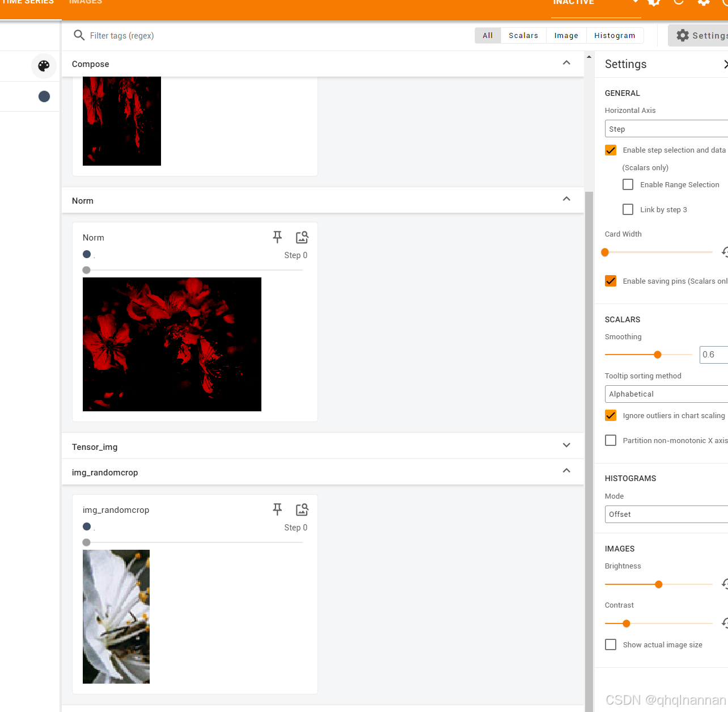Uncheck Enable saving pins

(611, 281)
